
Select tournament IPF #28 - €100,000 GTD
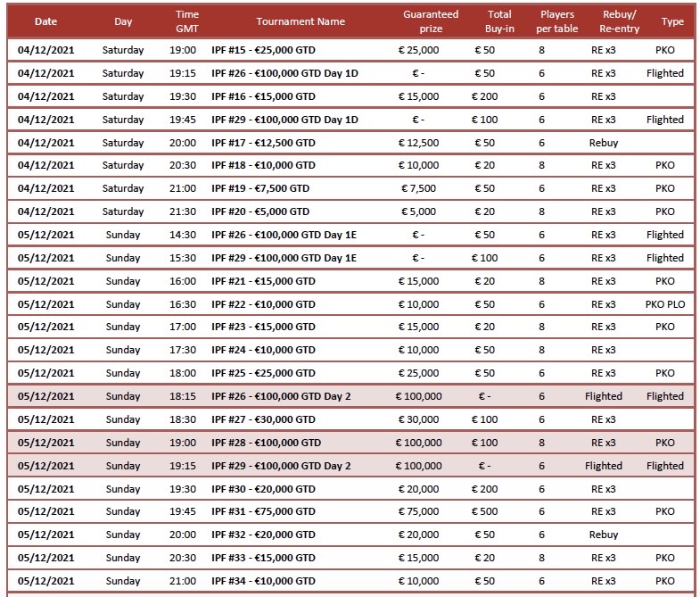pos(266,444)
